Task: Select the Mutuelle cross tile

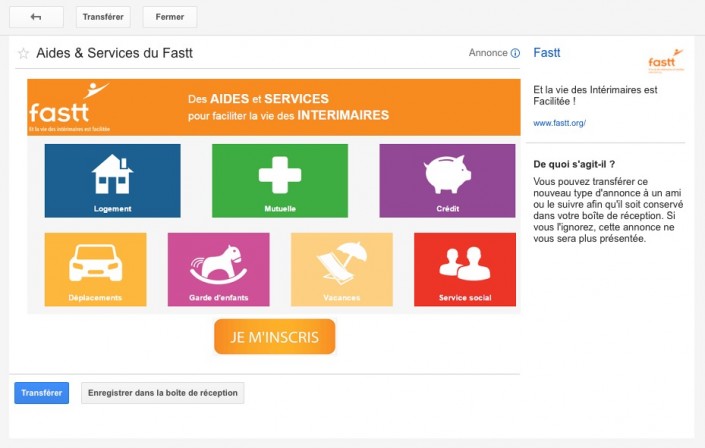Action: (x=280, y=181)
